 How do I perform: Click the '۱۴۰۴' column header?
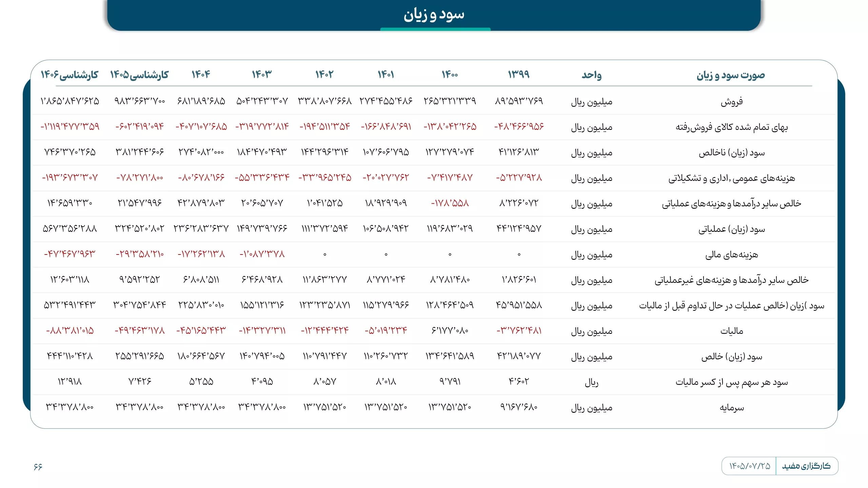[x=201, y=74]
